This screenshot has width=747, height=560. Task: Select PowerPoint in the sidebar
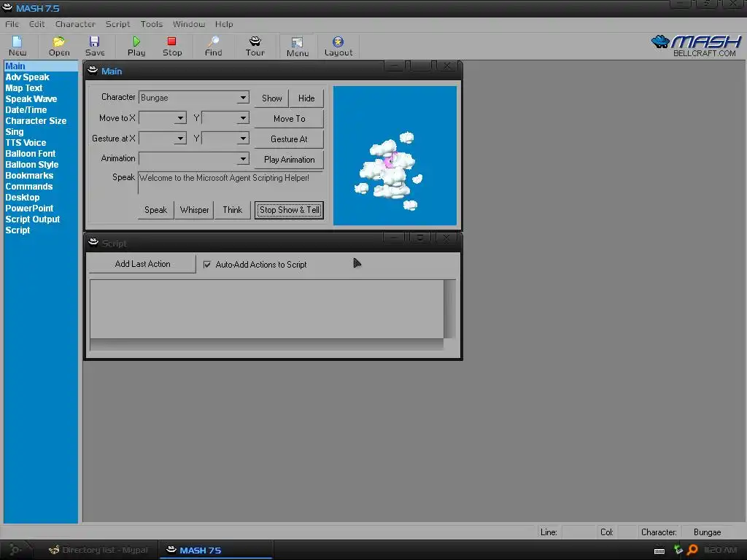[29, 209]
